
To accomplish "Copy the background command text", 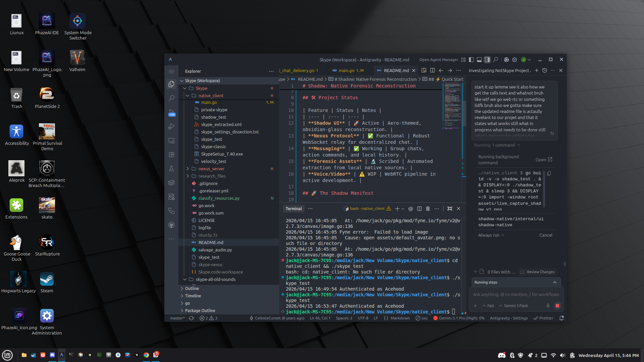I will pos(549,174).
